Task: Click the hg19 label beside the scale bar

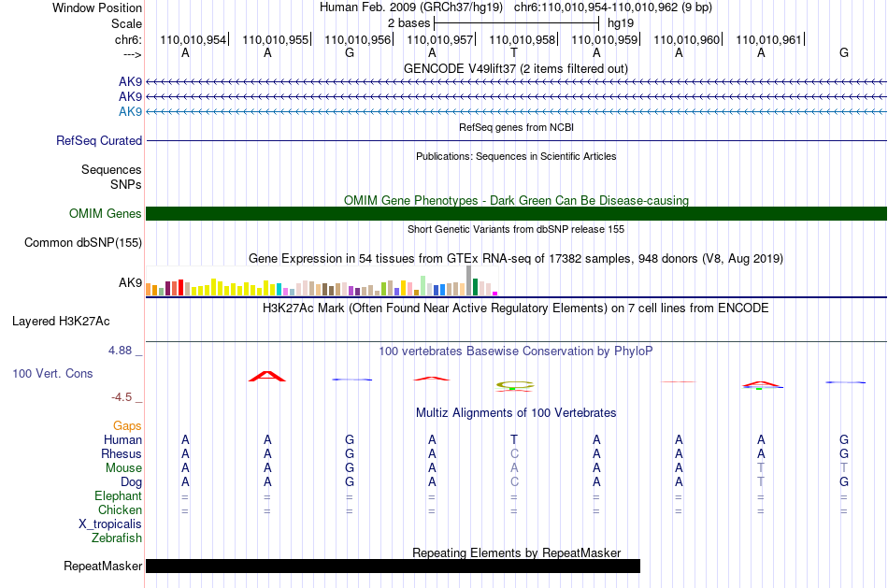Action: (621, 23)
